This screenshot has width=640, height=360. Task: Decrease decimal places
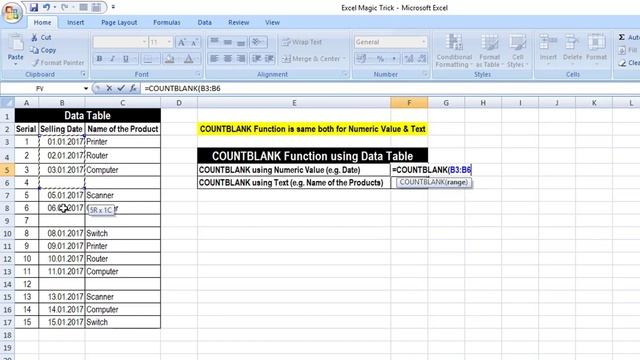tap(422, 59)
